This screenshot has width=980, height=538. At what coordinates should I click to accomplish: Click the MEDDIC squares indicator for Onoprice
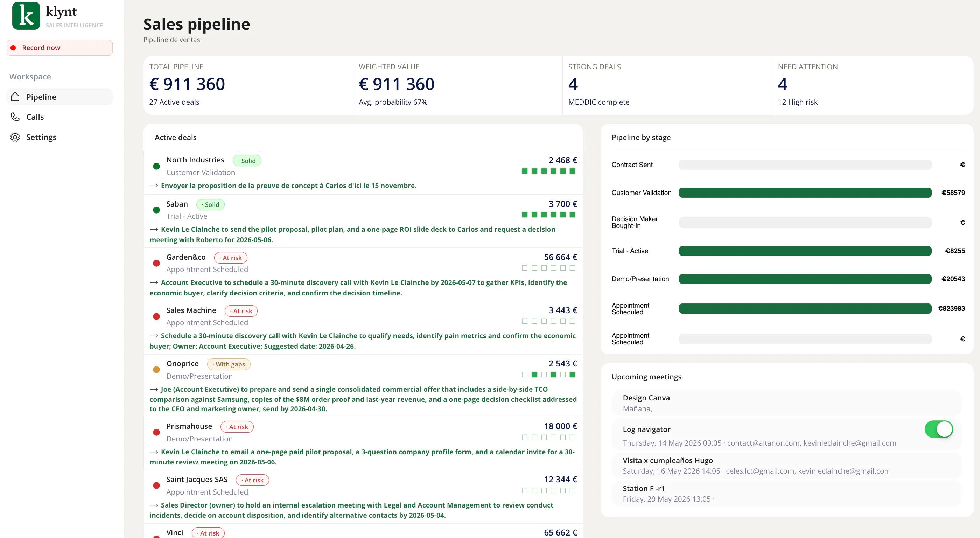click(548, 375)
